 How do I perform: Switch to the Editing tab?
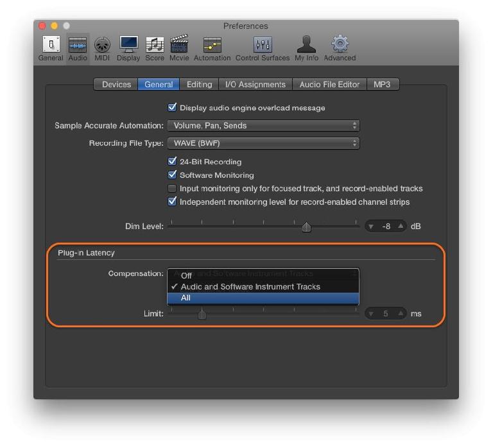click(x=199, y=85)
